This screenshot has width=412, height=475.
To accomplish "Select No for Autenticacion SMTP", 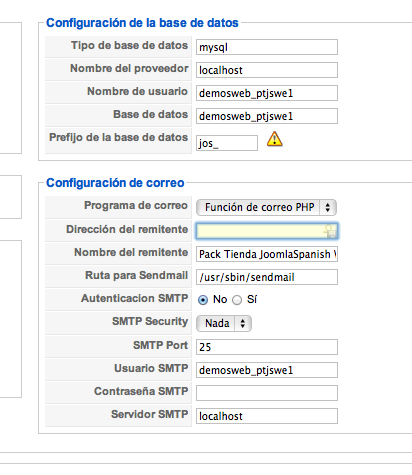I will click(x=203, y=300).
